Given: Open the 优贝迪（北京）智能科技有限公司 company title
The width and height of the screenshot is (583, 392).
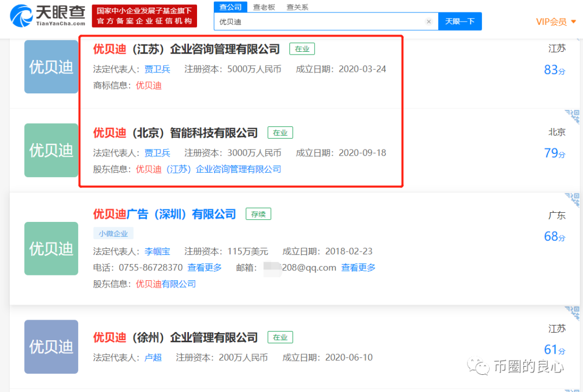Looking at the screenshot, I should 175,133.
